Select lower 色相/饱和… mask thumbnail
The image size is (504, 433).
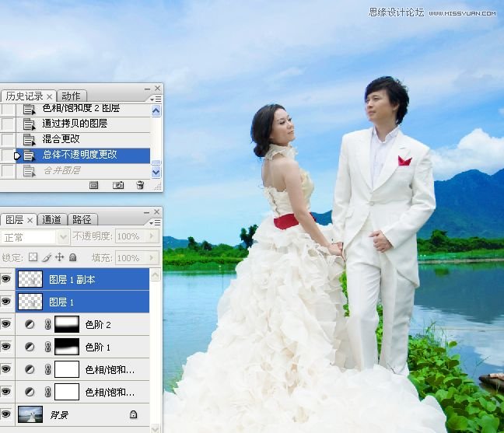tap(67, 392)
